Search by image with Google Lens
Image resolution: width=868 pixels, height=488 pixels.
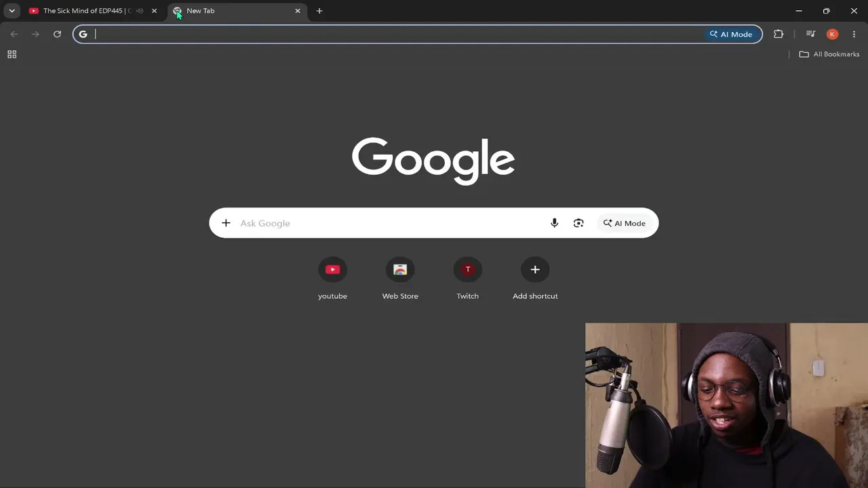coord(578,223)
